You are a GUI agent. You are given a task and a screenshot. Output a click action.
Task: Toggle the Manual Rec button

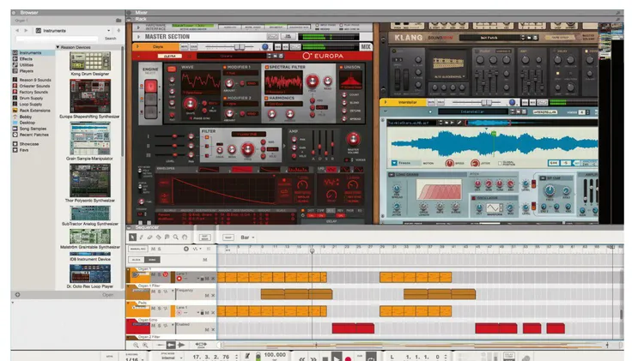(x=138, y=249)
